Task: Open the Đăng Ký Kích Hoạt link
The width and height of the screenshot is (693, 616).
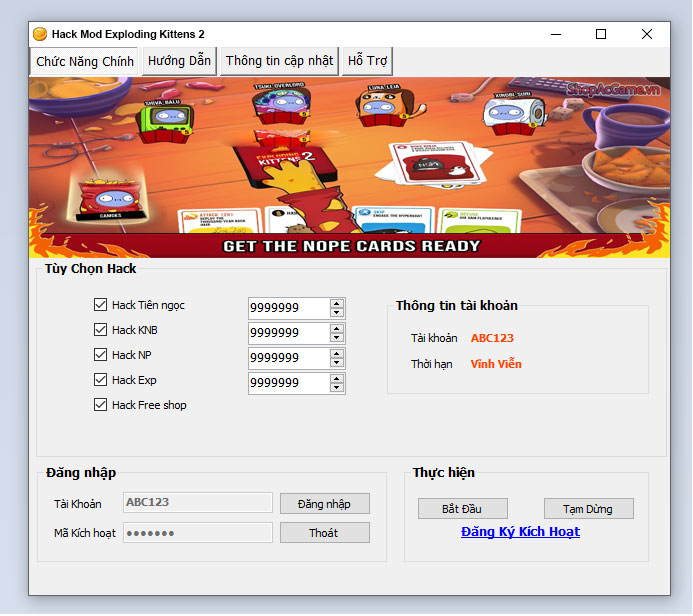Action: [520, 532]
